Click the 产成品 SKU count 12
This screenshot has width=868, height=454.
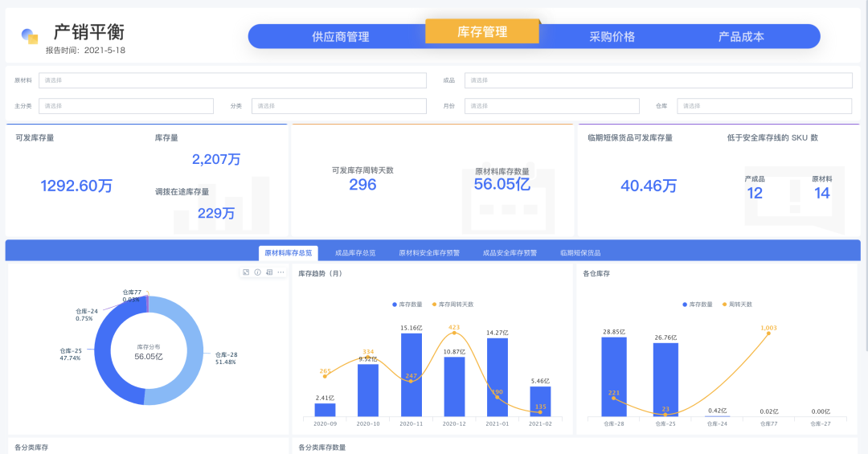(755, 193)
